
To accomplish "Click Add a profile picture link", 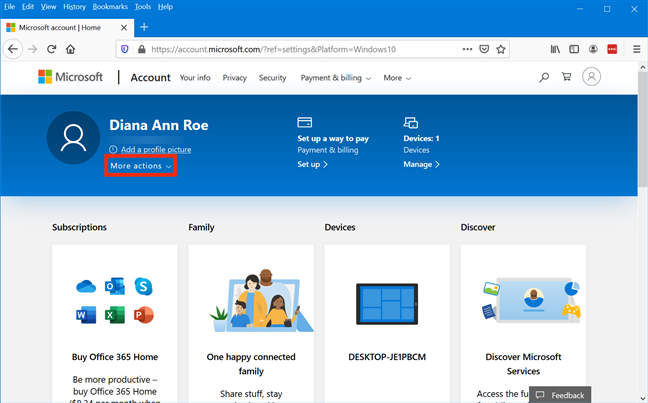I will click(156, 150).
